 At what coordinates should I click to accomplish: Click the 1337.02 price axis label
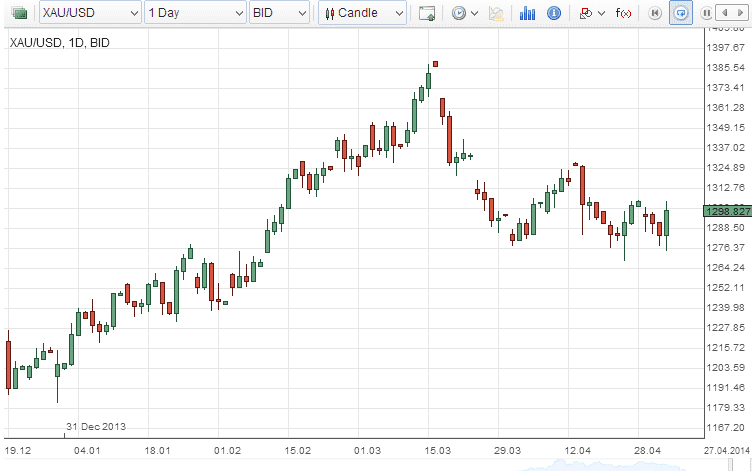point(726,147)
